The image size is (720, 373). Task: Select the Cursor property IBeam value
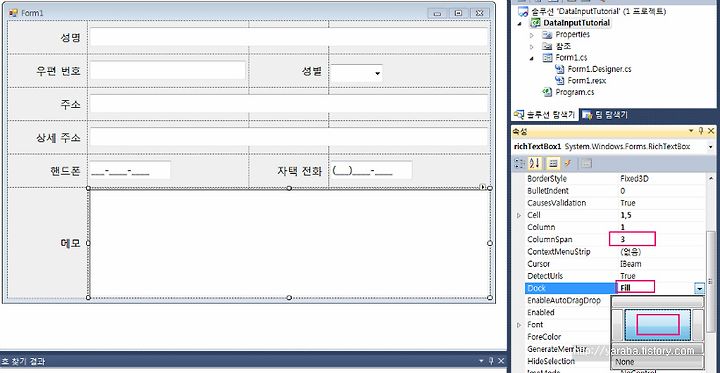pos(630,264)
